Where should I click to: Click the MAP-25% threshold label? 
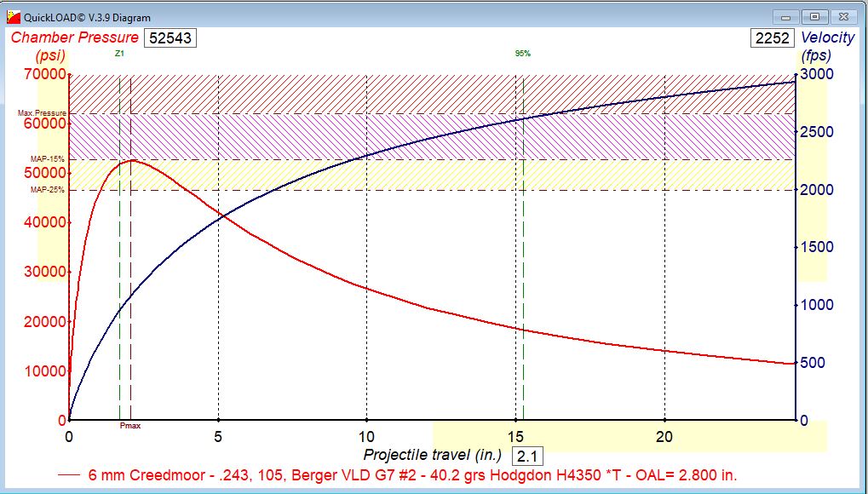[48, 190]
